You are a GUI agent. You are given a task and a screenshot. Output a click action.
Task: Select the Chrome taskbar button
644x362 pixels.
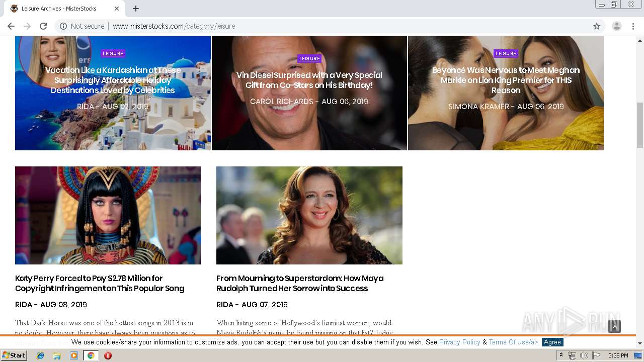pos(91,355)
